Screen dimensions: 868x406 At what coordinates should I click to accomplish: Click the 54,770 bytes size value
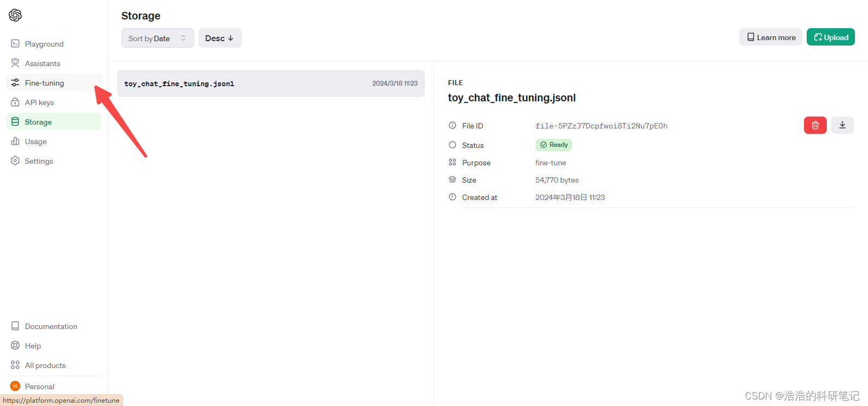click(x=557, y=180)
